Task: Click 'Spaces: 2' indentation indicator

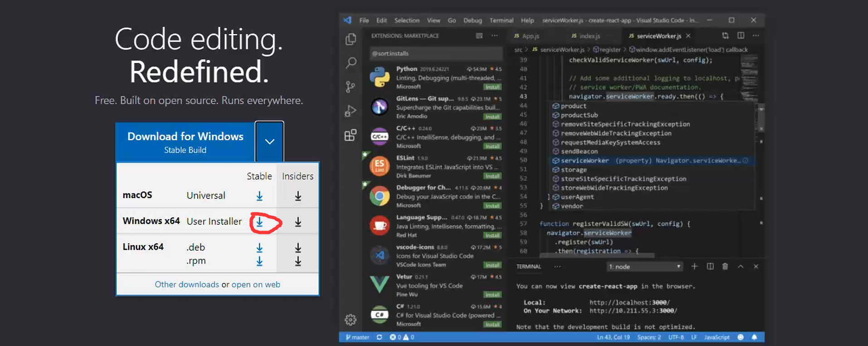Action: (649, 337)
